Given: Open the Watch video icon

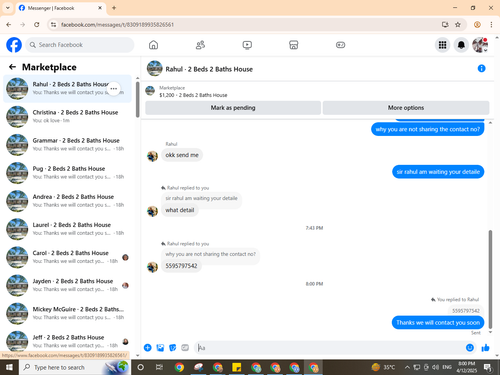Looking at the screenshot, I should coord(247,45).
